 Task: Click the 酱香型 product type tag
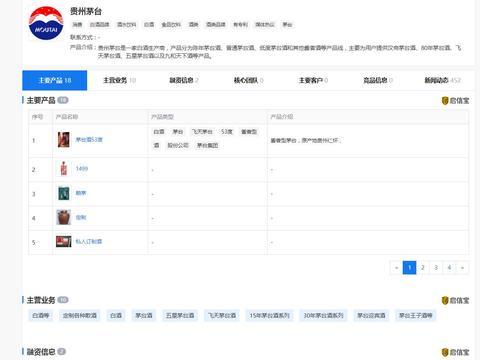pos(249,132)
